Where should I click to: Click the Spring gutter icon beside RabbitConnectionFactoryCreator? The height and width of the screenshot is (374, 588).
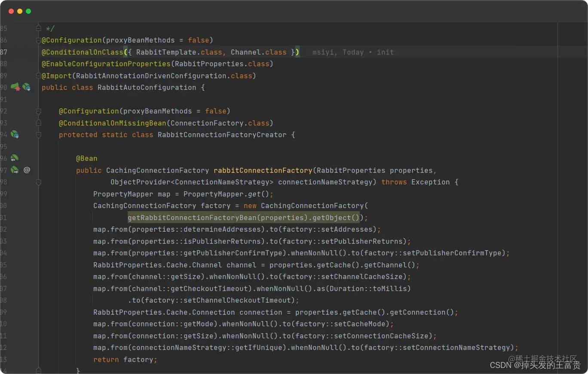pyautogui.click(x=15, y=135)
